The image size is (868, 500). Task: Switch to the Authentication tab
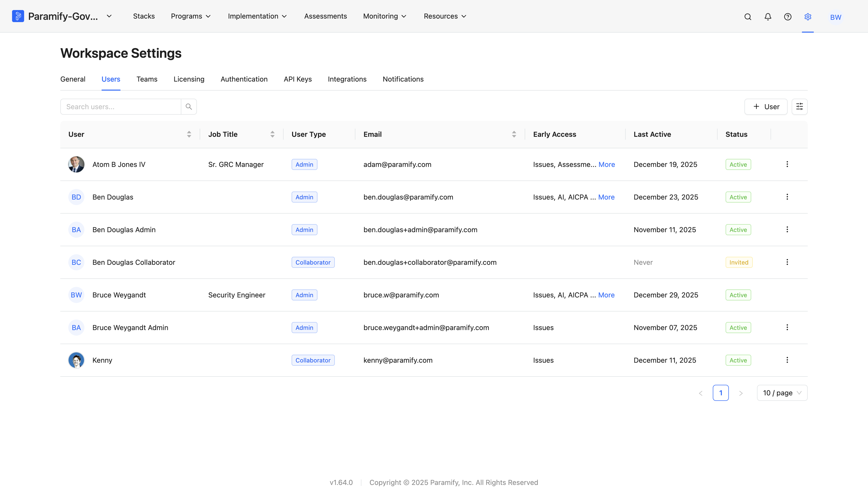pyautogui.click(x=244, y=79)
